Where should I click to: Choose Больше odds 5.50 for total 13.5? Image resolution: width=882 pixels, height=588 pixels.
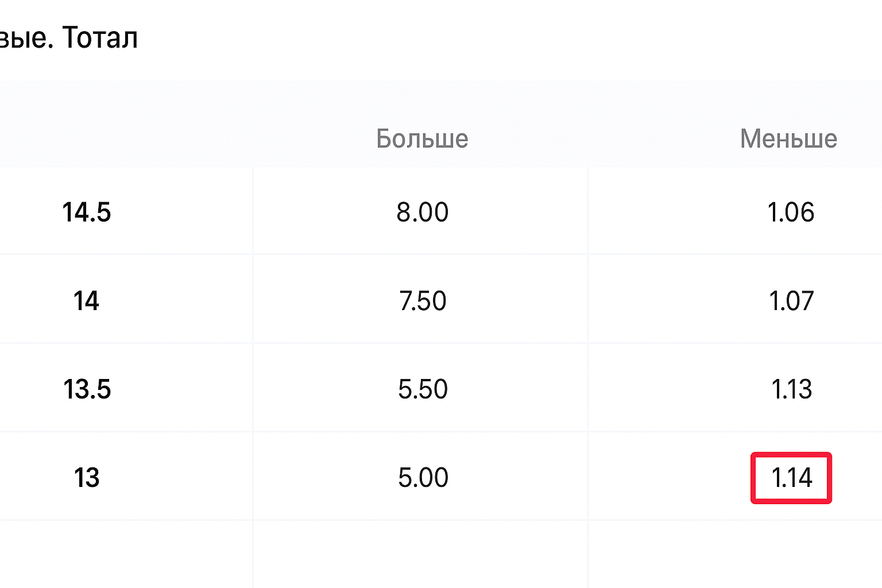pos(422,389)
